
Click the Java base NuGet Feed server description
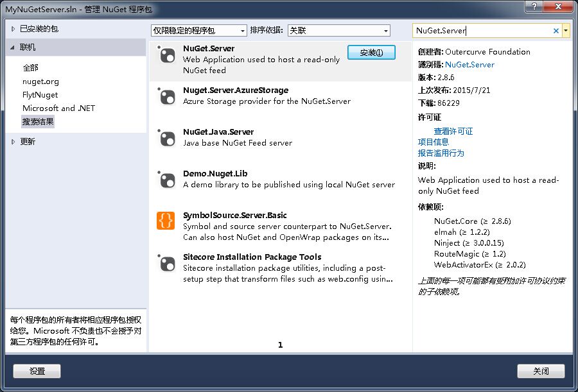238,142
